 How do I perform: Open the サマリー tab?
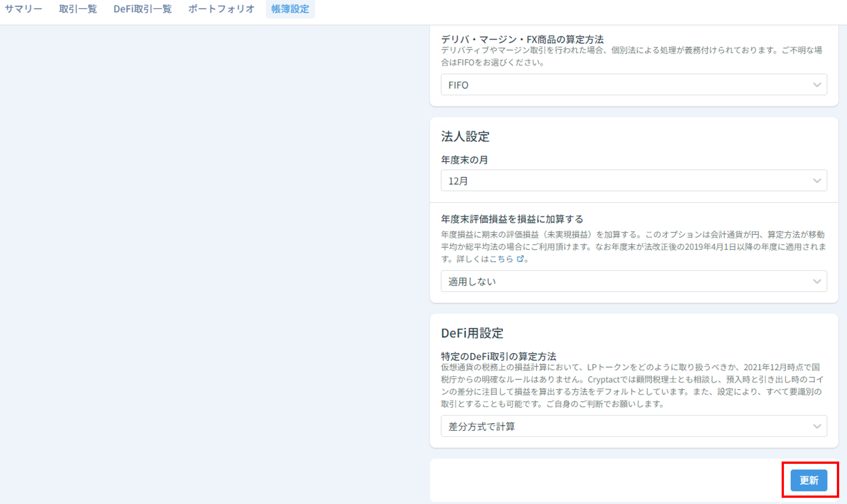[24, 9]
